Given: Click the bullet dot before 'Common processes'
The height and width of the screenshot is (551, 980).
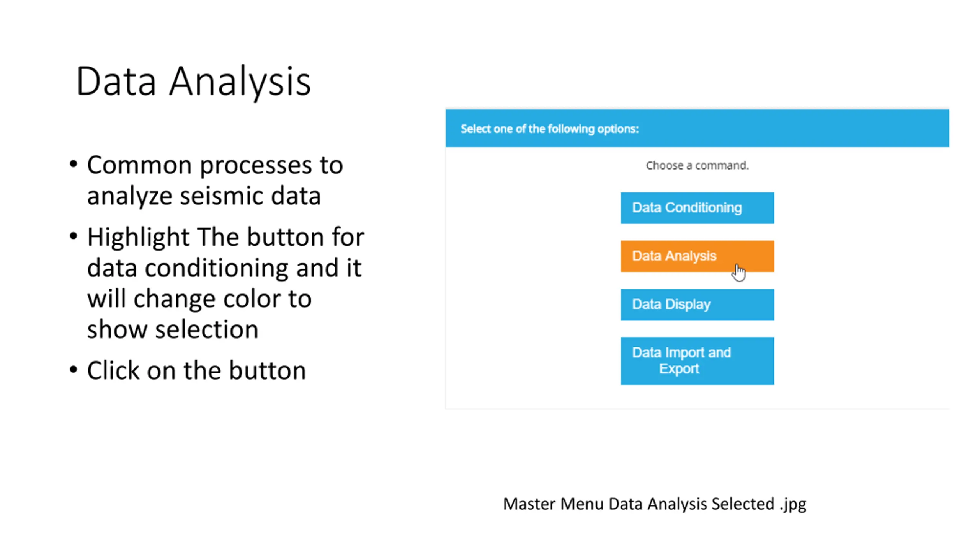Looking at the screenshot, I should point(73,165).
